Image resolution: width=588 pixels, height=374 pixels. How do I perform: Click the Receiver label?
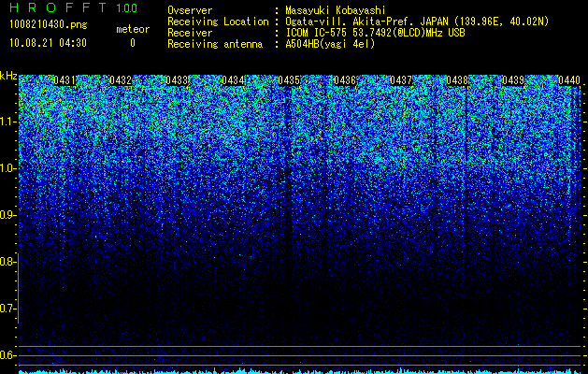190,33
